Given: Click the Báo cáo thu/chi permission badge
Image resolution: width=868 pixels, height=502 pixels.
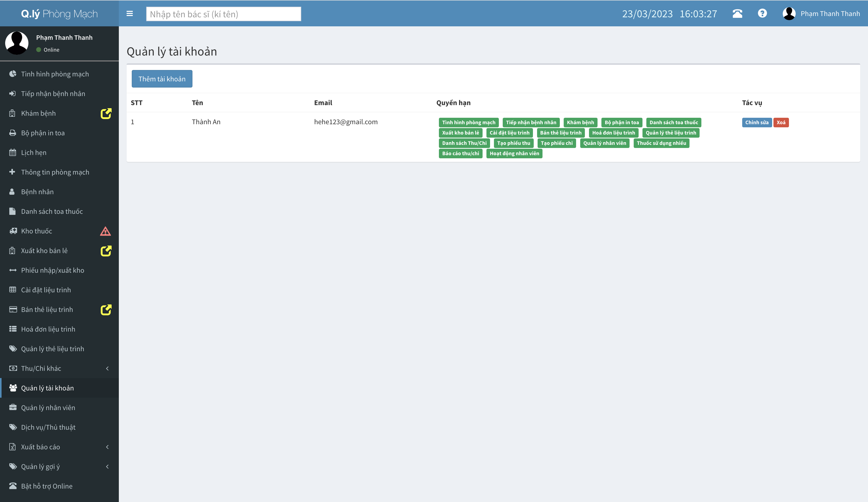Looking at the screenshot, I should (x=461, y=154).
